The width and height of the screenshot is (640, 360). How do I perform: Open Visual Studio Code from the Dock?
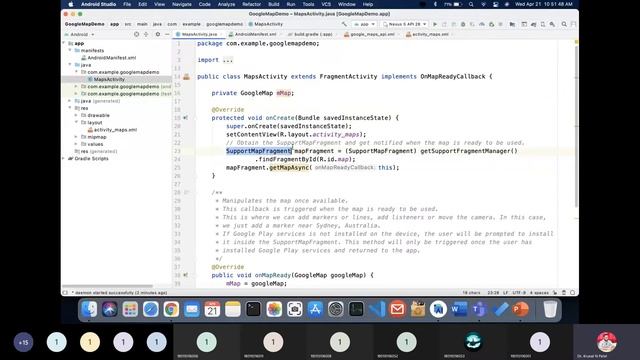(x=377, y=309)
